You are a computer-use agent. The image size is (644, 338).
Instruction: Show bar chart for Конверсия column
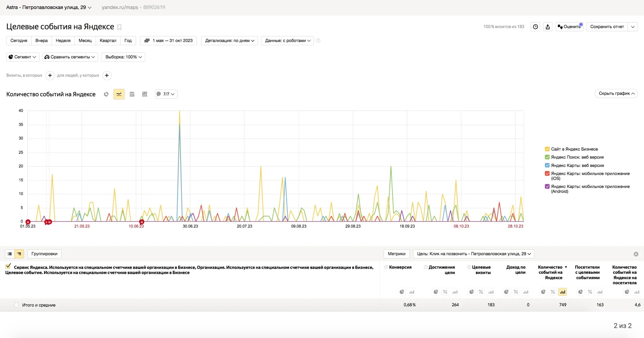pos(411,292)
